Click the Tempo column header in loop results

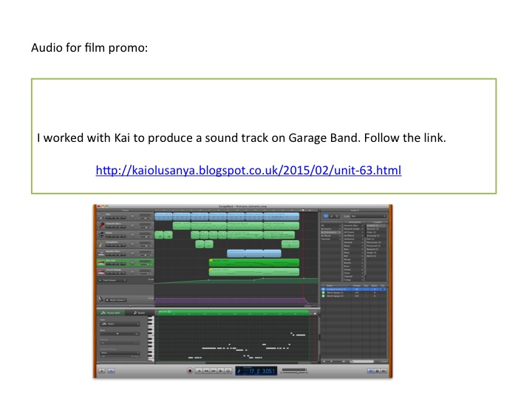(x=357, y=286)
